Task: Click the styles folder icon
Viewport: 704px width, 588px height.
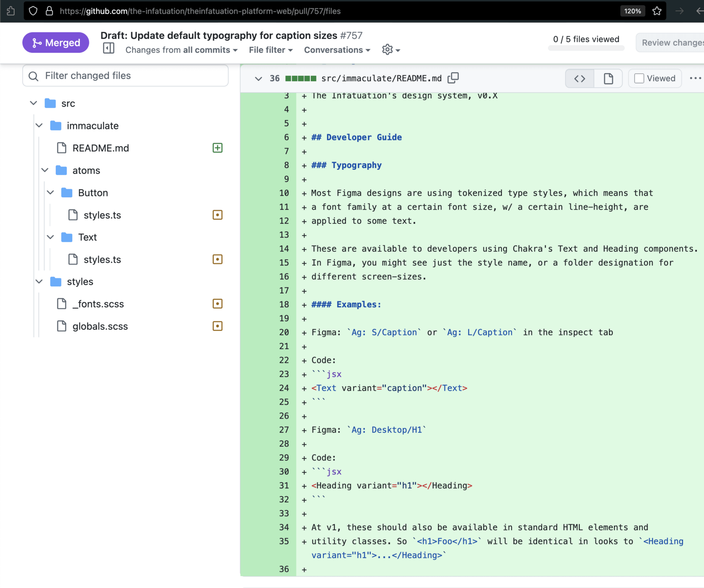Action: pos(56,281)
